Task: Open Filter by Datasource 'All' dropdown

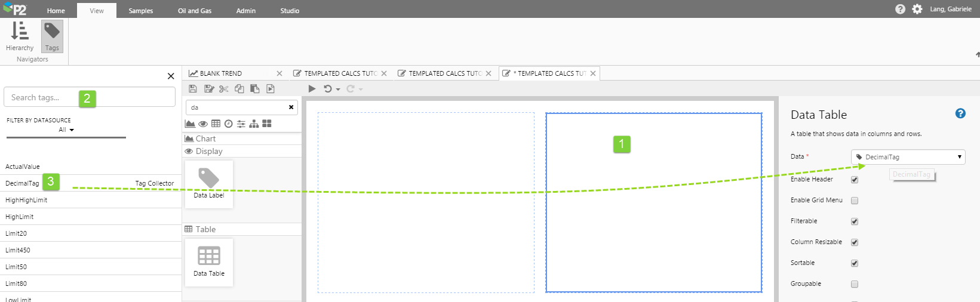Action: click(x=66, y=130)
